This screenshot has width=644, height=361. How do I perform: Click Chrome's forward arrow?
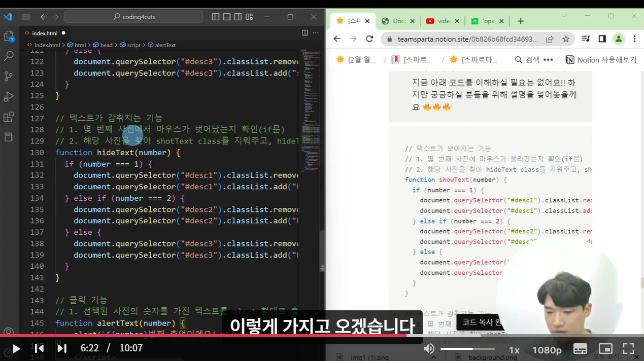click(353, 39)
